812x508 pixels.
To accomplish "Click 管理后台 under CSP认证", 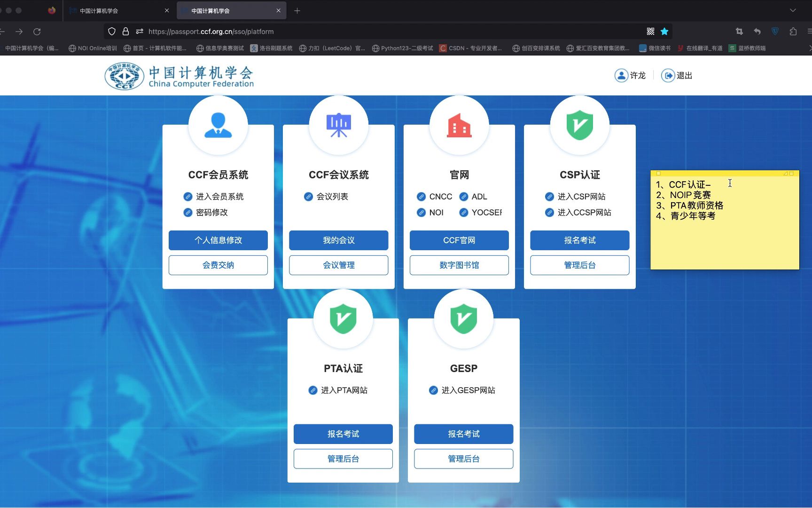I will pos(580,265).
